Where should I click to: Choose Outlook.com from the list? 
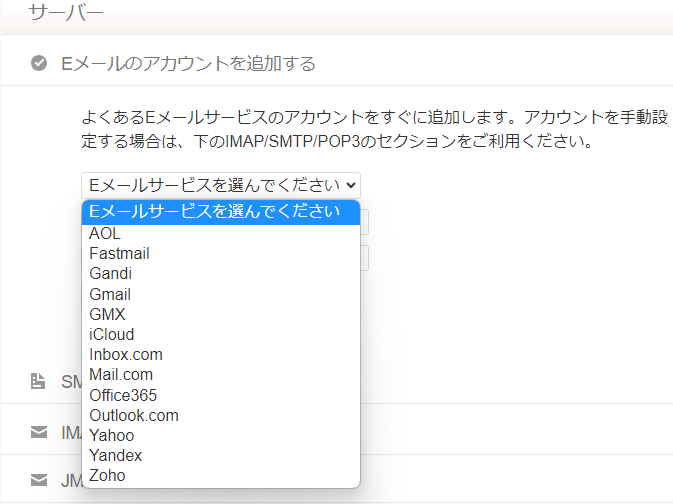221,416
